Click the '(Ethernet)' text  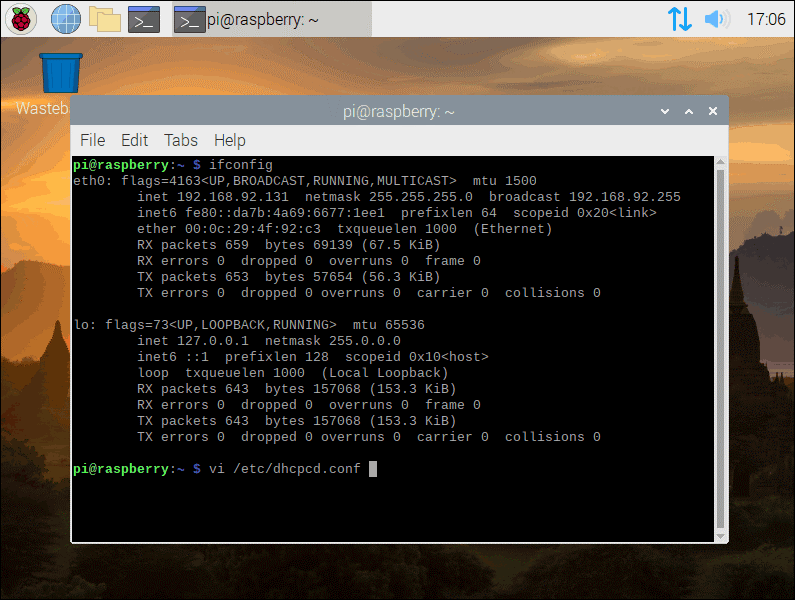513,229
